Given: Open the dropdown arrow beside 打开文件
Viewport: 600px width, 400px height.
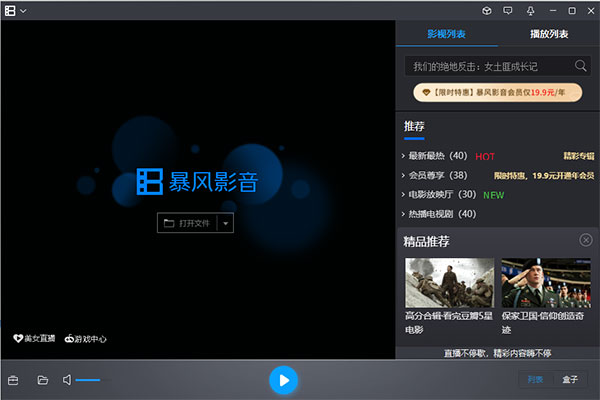Looking at the screenshot, I should (x=226, y=223).
